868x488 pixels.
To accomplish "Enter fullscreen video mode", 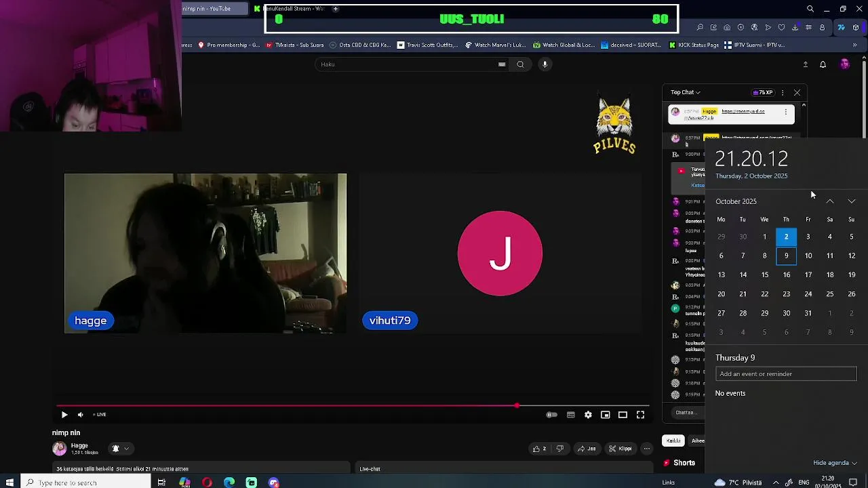I will [640, 415].
